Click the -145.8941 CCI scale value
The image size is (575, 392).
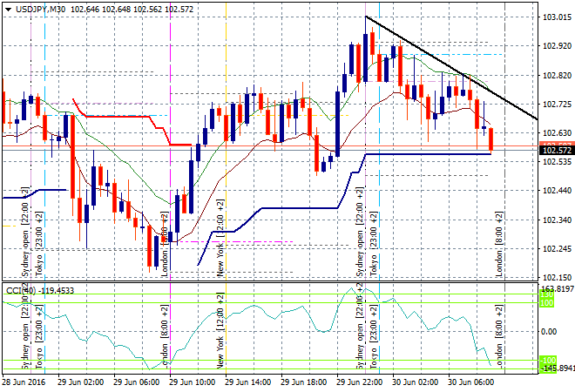(x=556, y=368)
